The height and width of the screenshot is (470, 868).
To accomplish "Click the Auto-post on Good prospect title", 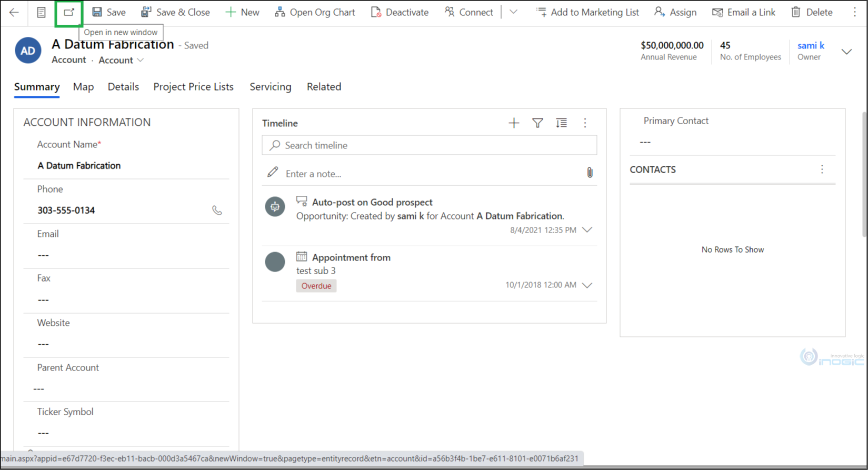I will (x=372, y=202).
